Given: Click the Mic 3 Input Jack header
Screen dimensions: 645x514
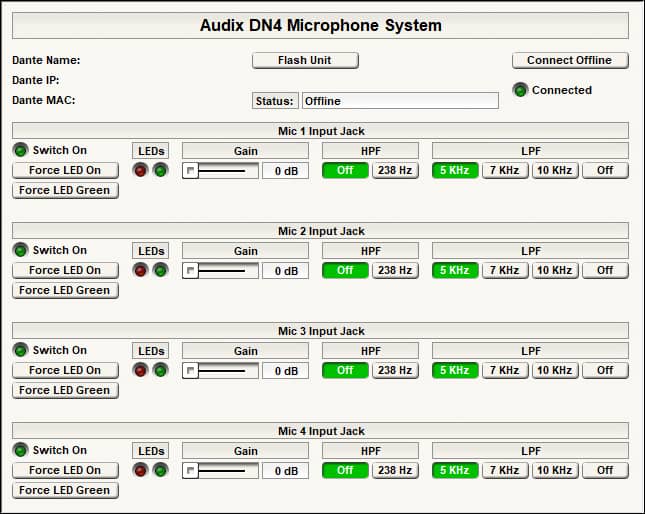Looking at the screenshot, I should pyautogui.click(x=320, y=331).
